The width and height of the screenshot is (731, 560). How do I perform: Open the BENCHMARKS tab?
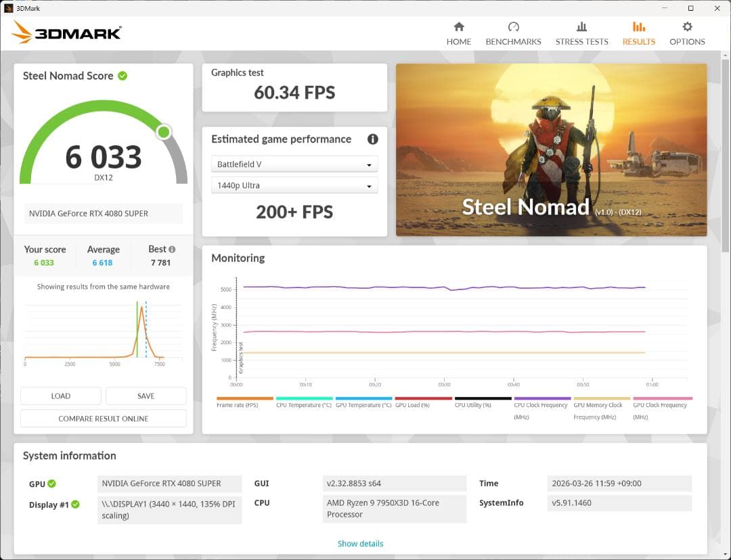point(513,34)
